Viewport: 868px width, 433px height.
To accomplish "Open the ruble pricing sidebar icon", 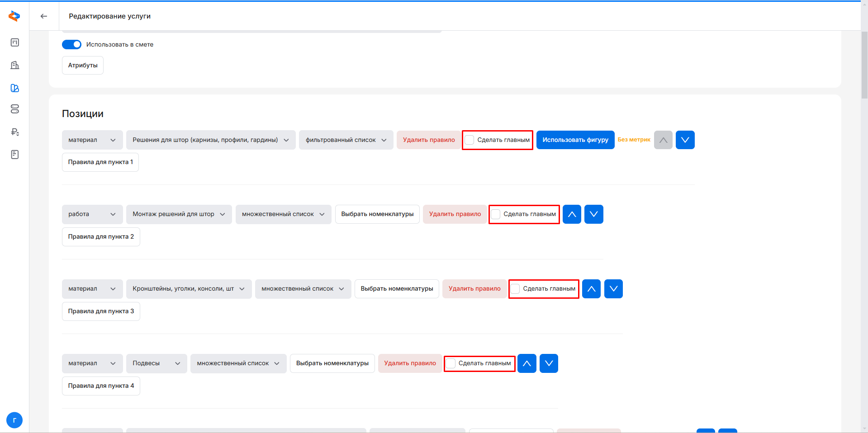I will (14, 132).
